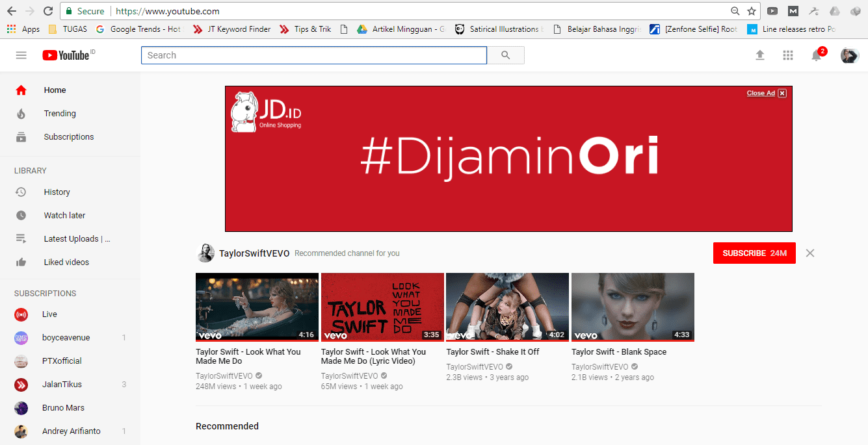The width and height of the screenshot is (868, 445).
Task: Click the search magnifier button
Action: pos(506,55)
